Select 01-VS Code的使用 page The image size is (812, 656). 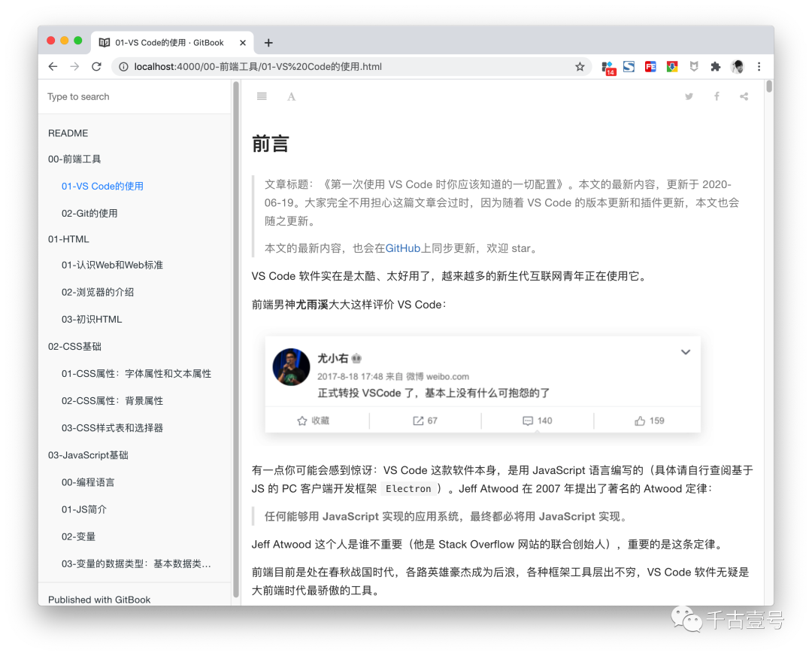(102, 186)
